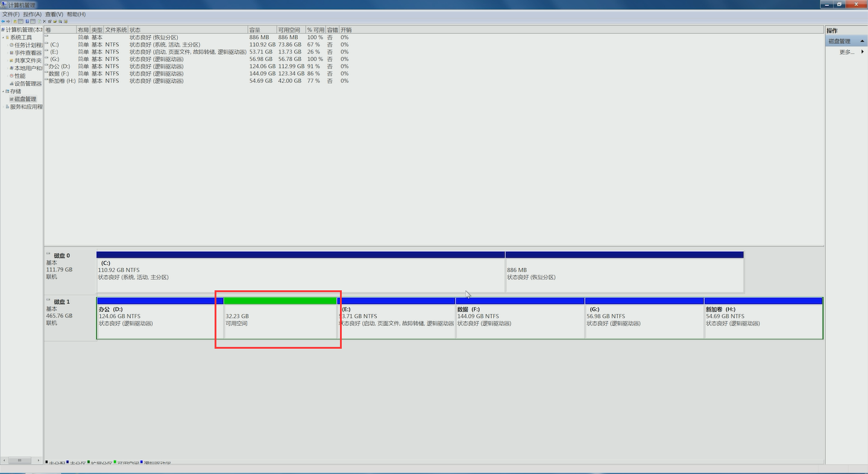This screenshot has height=474, width=868.
Task: Click the 磁盘 0 disk icon label
Action: (x=49, y=255)
